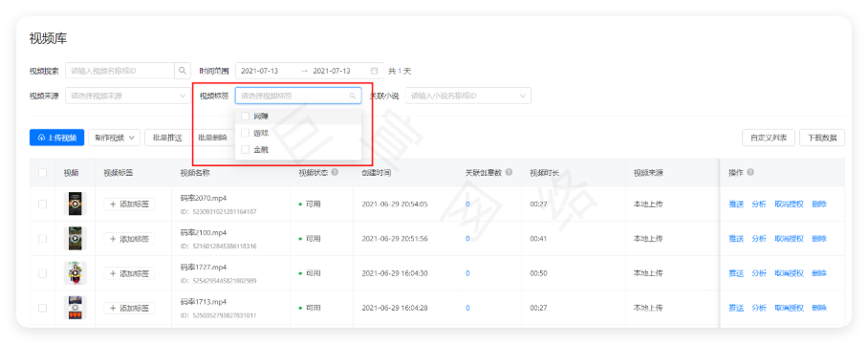Screen dimensions: 868x344
Task: Click the start date 2021-07-13 field
Action: pyautogui.click(x=260, y=71)
